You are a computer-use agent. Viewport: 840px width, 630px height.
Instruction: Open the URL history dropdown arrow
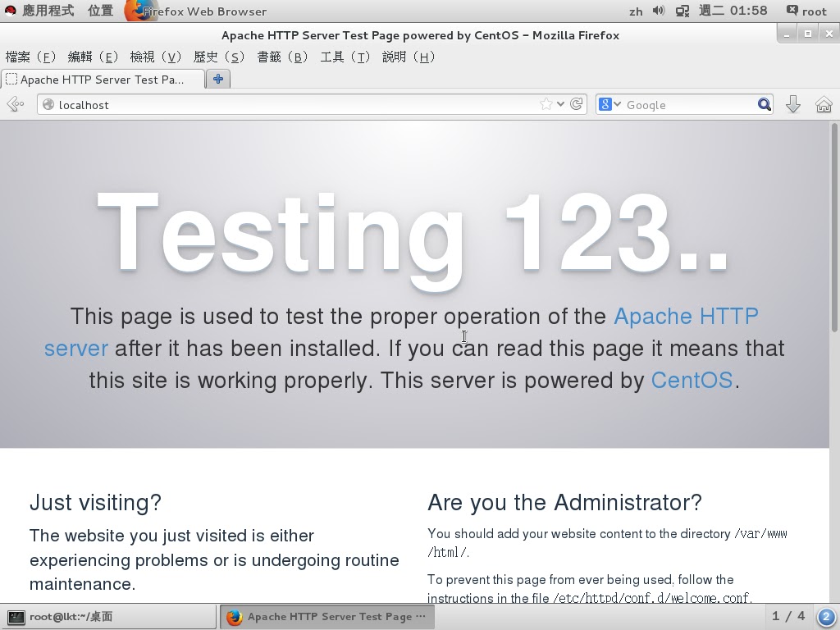point(560,104)
